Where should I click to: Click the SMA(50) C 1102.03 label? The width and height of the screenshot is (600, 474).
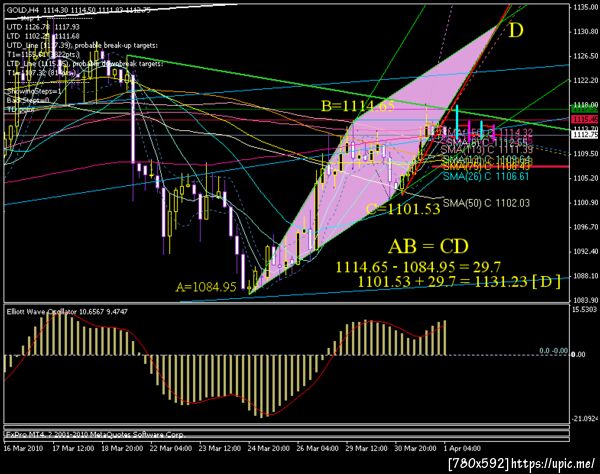pyautogui.click(x=486, y=203)
